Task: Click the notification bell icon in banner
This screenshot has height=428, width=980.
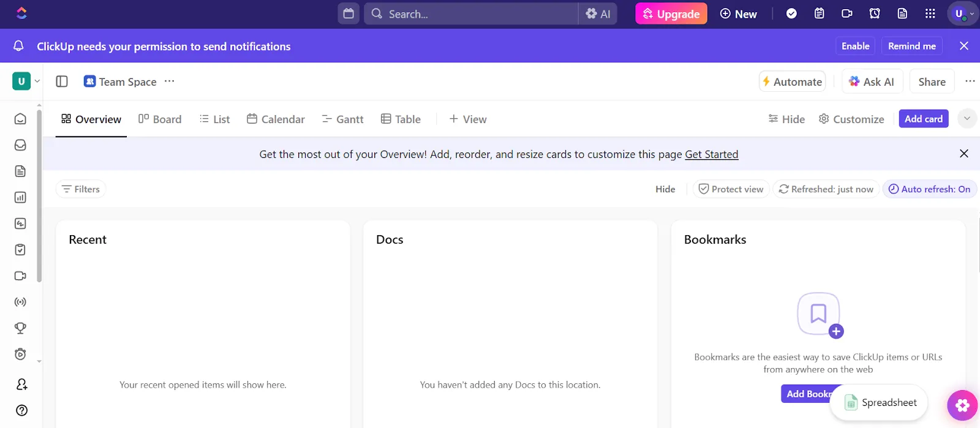Action: click(19, 46)
